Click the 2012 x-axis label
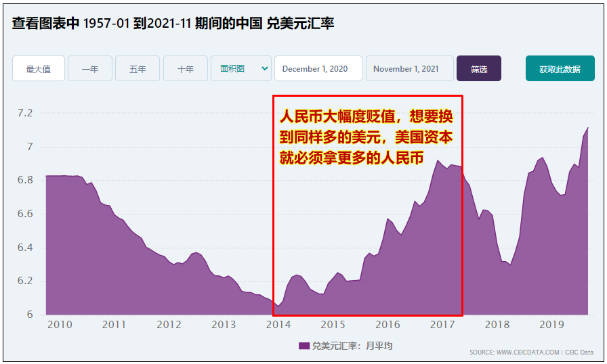Screen dimensions: 607x364 169,325
